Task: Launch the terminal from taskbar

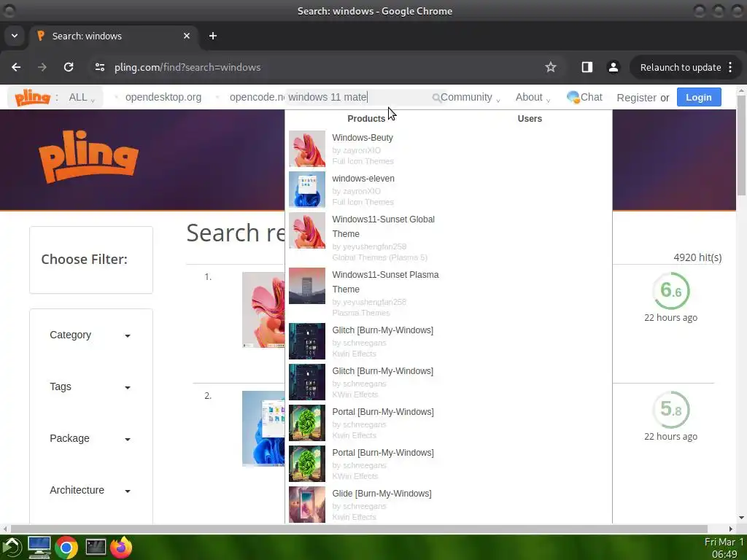Action: pos(96,547)
